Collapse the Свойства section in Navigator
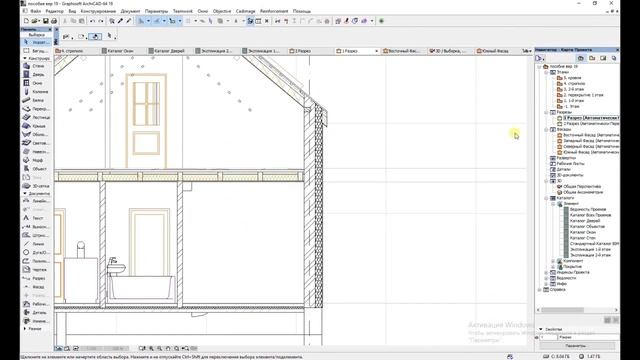This screenshot has width=640, height=360. pos(541,329)
